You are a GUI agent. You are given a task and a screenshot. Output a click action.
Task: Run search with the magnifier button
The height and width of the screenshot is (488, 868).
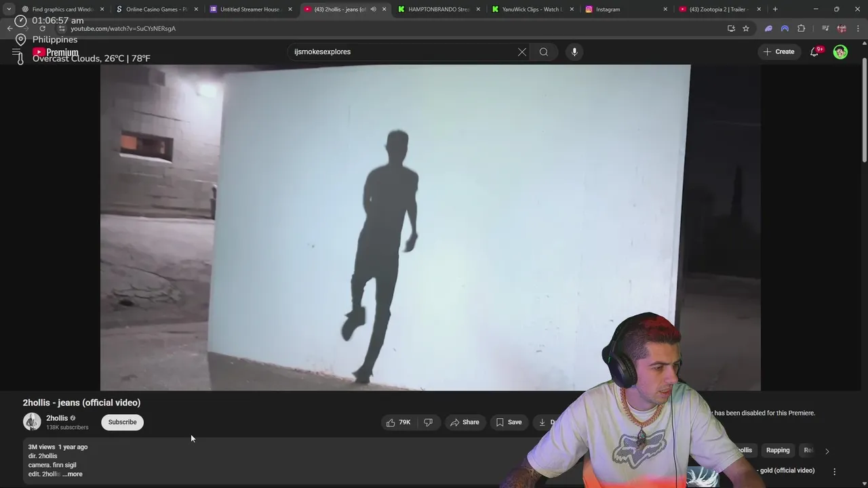[544, 52]
